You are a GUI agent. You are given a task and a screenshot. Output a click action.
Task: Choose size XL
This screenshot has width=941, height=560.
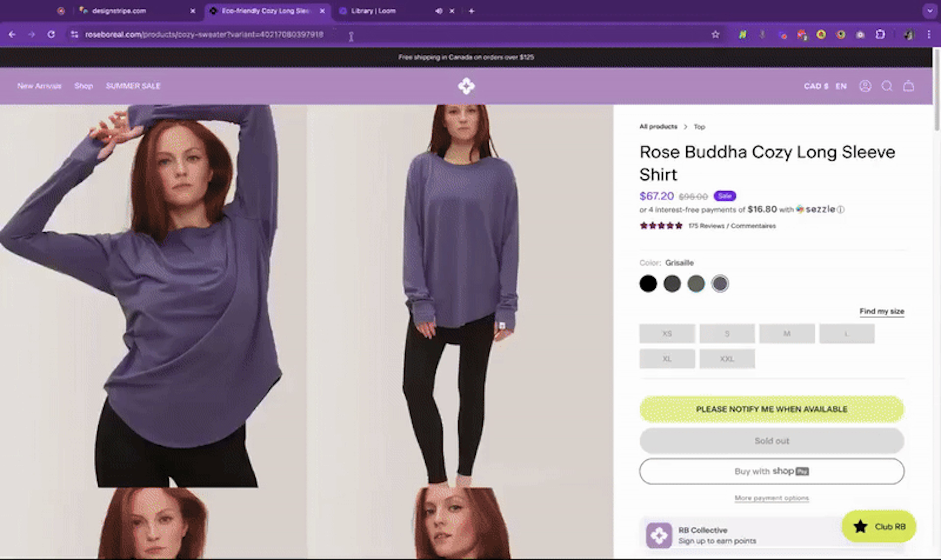(x=667, y=359)
